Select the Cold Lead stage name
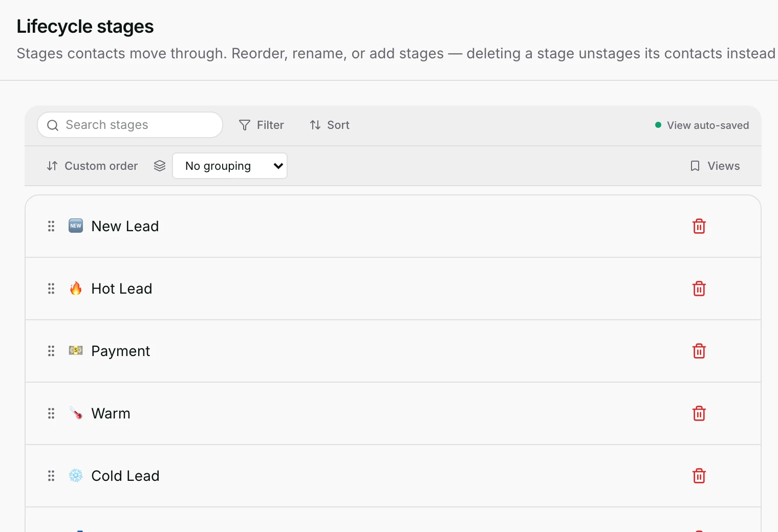 click(x=125, y=476)
